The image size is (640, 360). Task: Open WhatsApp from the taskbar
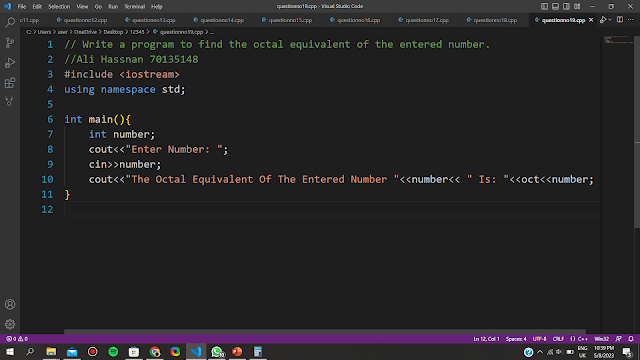[x=217, y=351]
